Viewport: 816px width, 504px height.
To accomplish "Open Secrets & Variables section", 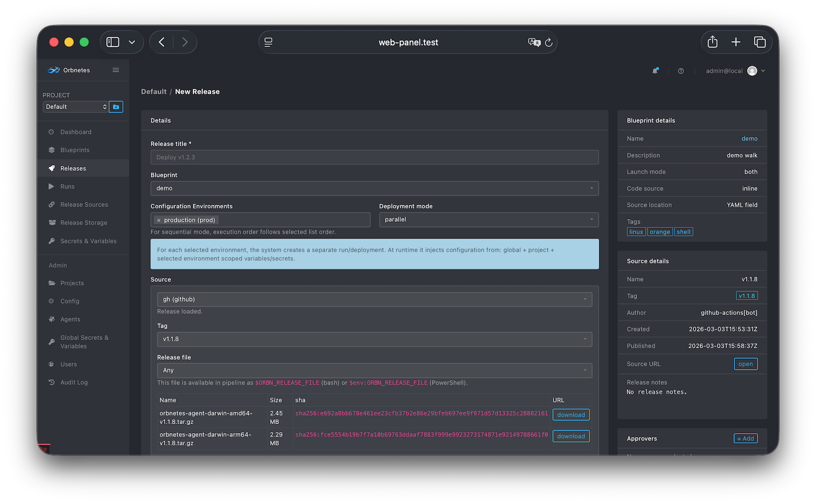I will [88, 241].
